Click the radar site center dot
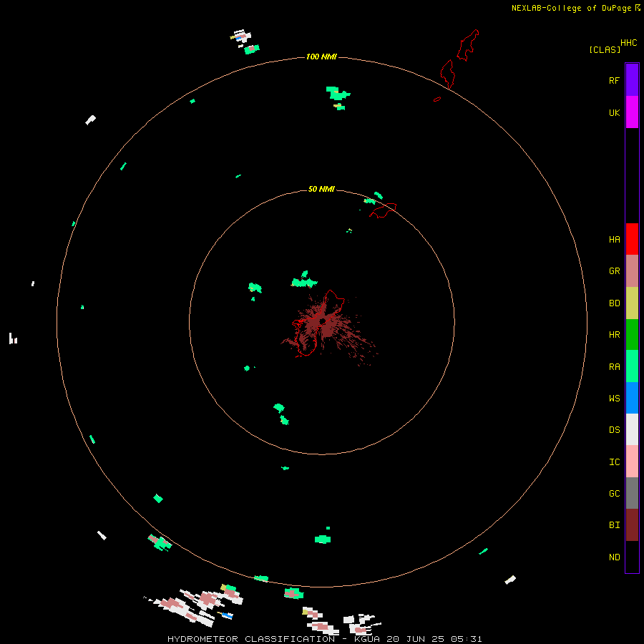Viewport: 644px width, 644px height. point(323,321)
